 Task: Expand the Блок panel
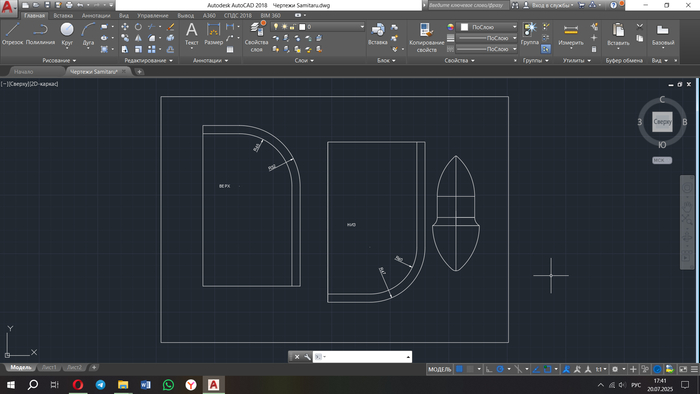pyautogui.click(x=386, y=60)
